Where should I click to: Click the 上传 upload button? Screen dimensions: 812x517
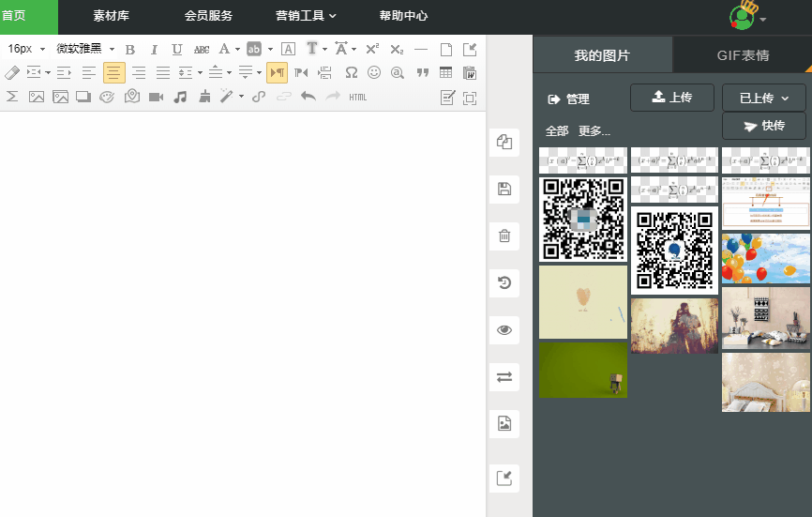click(671, 98)
